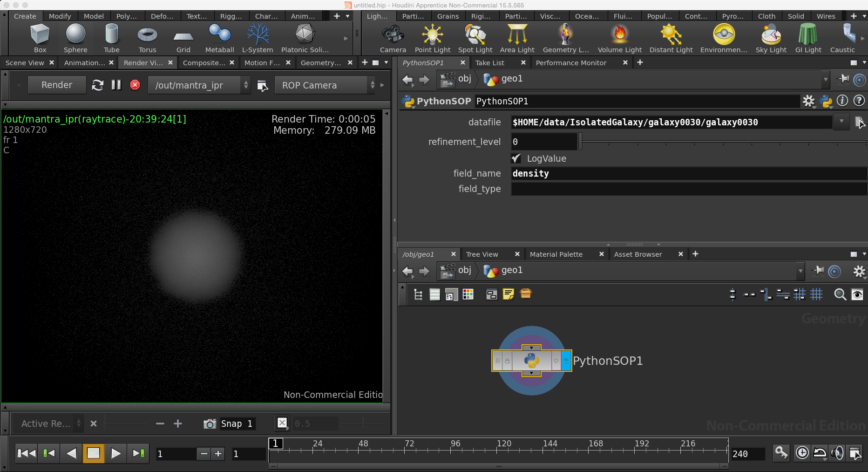Add a sticky note in network editor
Viewport: 868px width, 472px height.
pyautogui.click(x=509, y=294)
